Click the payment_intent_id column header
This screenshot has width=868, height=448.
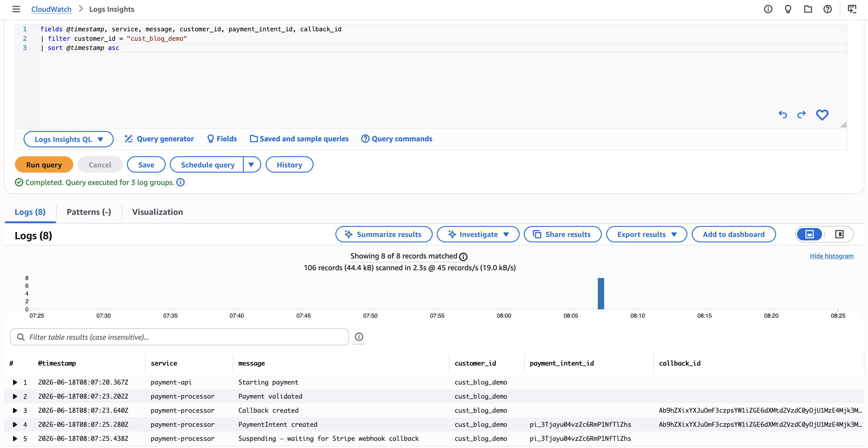(x=562, y=363)
